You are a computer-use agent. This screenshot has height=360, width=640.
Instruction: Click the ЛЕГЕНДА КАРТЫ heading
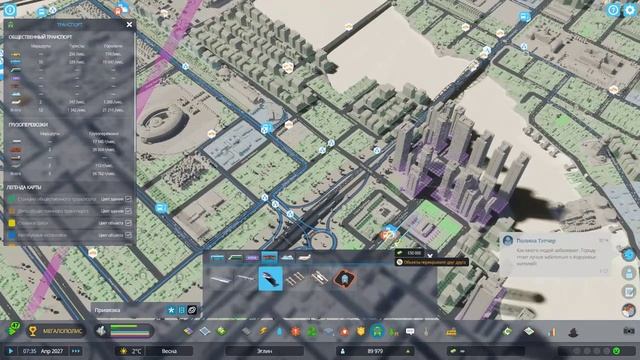(x=24, y=187)
